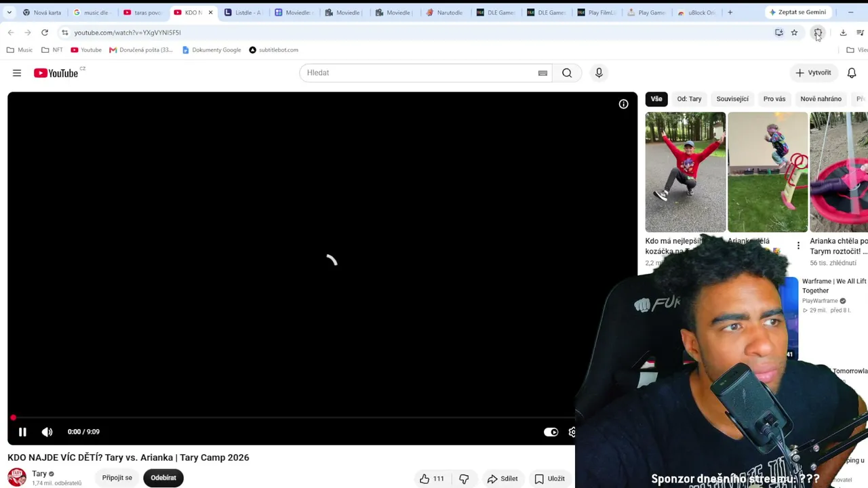868x488 pixels.
Task: Select the Pro vás filter chip
Action: pos(774,99)
